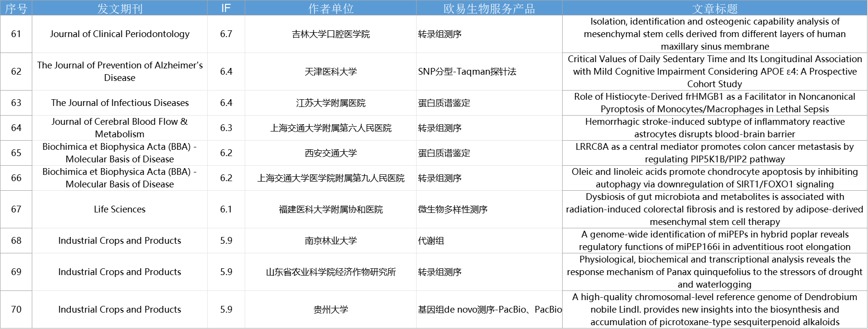Select the miPEPs hybrid poplar article title
868x329 pixels.
coord(715,241)
